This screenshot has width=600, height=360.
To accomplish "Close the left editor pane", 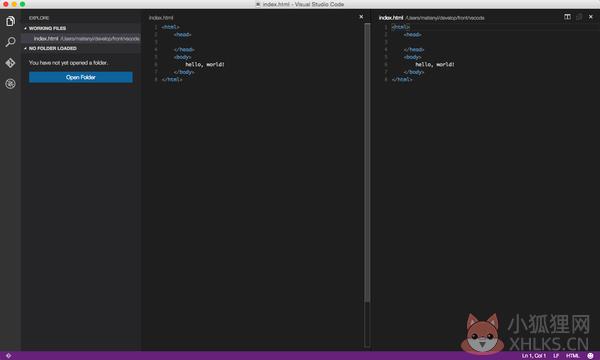I will (x=361, y=17).
